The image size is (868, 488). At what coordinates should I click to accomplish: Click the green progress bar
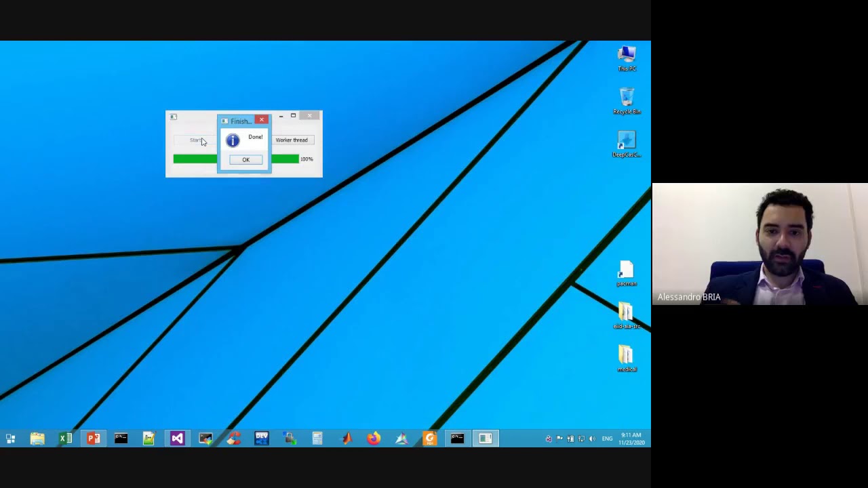236,159
